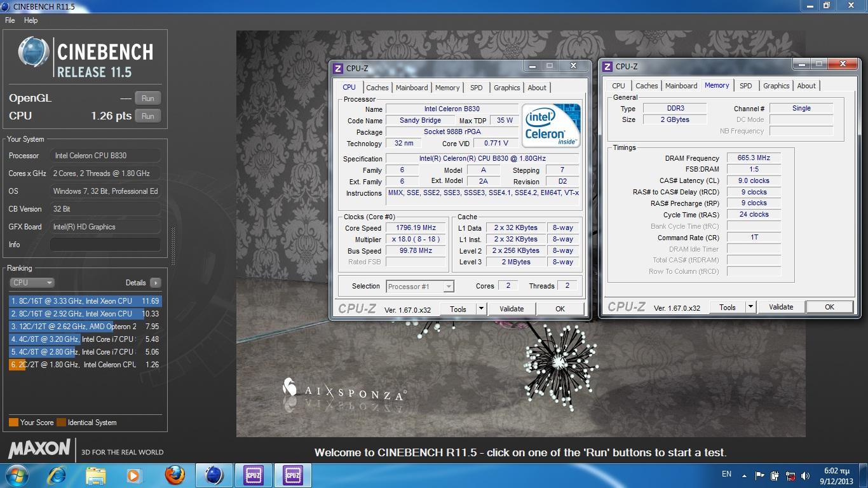Switch to Caches tab in CPU-Z CPU window
868x488 pixels.
pos(377,88)
